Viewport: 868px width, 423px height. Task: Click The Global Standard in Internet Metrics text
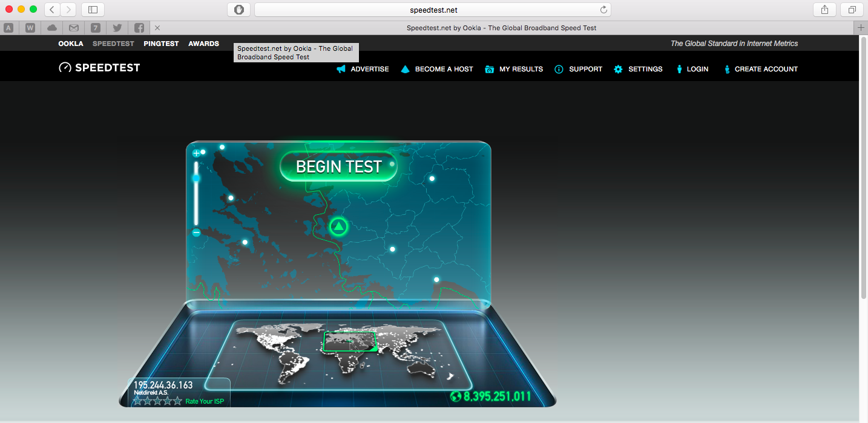734,44
